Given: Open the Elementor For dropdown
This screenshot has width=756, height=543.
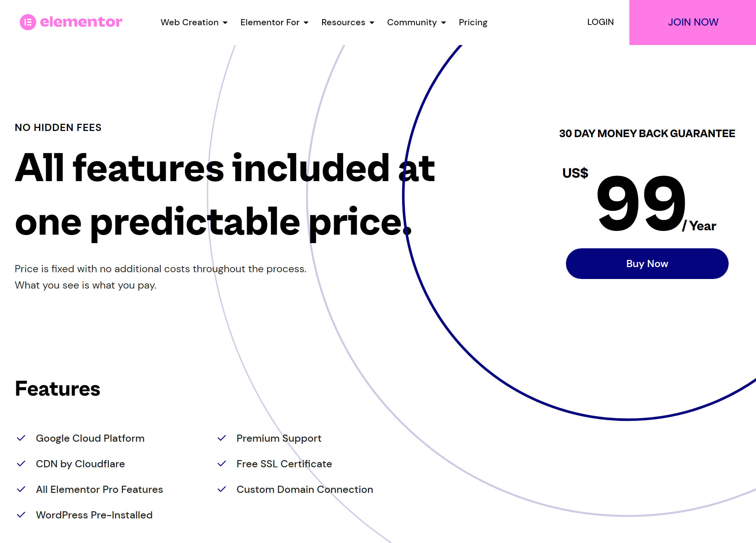Looking at the screenshot, I should [274, 23].
